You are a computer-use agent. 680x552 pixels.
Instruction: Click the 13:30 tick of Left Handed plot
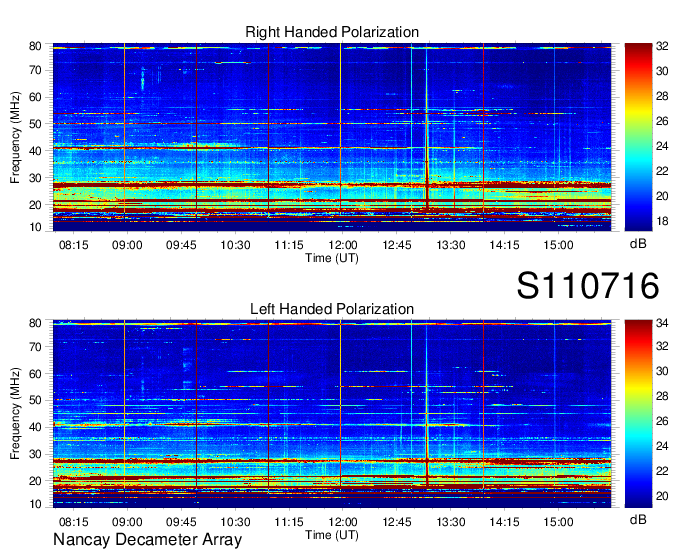click(x=451, y=522)
